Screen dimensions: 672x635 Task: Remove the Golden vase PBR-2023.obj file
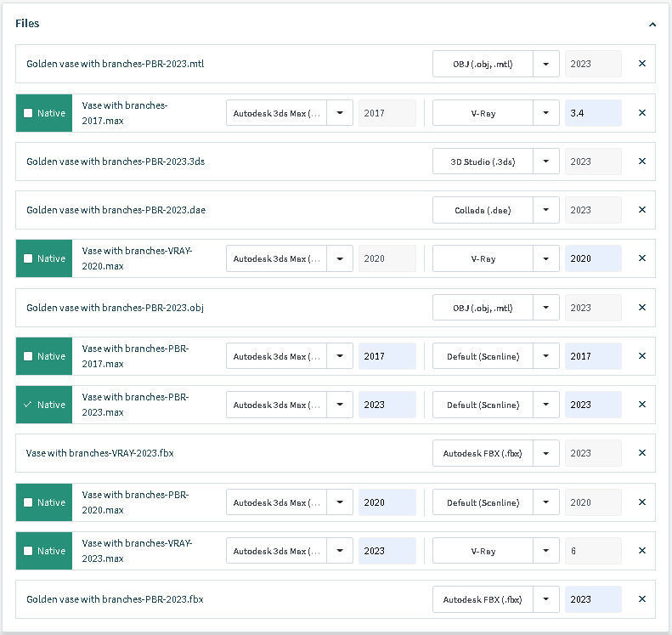pos(641,308)
